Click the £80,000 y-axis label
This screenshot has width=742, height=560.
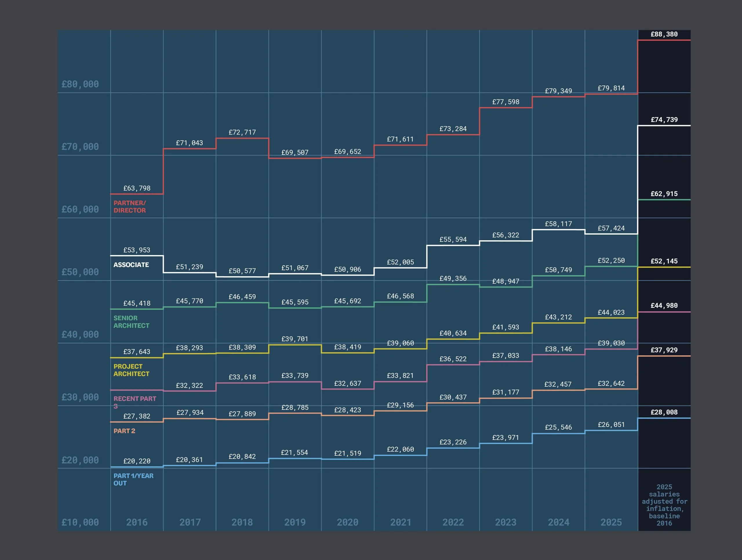click(80, 84)
